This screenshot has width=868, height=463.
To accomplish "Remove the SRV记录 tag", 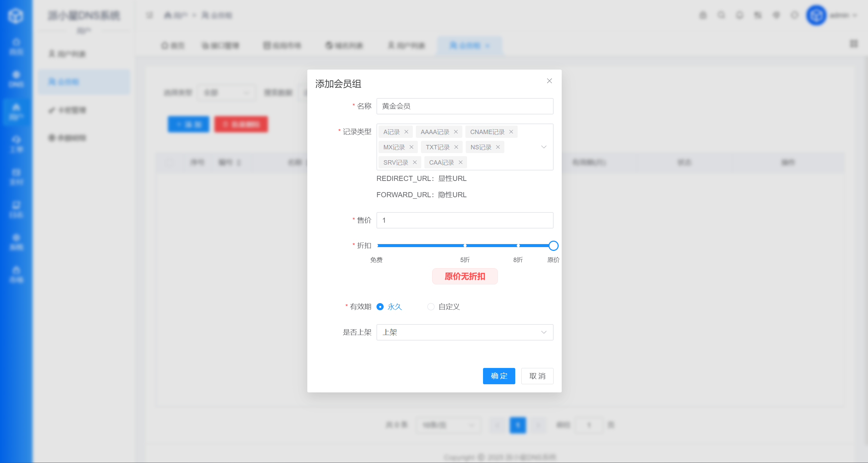I will point(414,162).
